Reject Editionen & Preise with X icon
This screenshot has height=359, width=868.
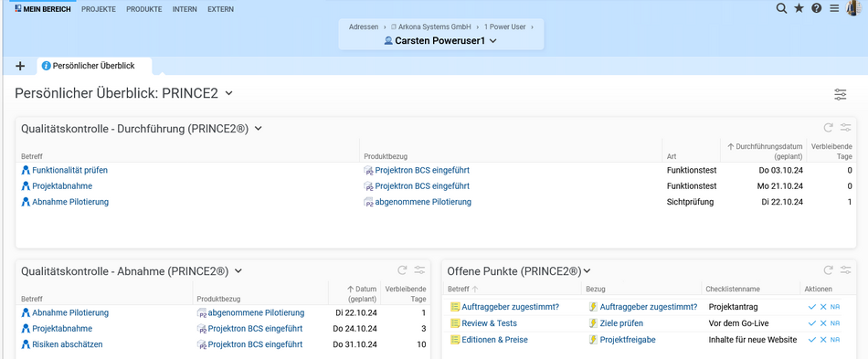pyautogui.click(x=823, y=340)
